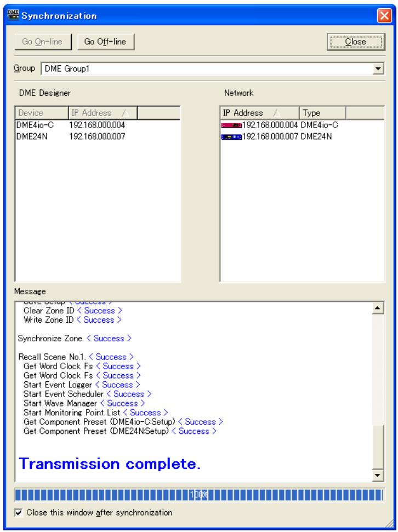Click DME4io-C type cell in Network list

tap(320, 125)
